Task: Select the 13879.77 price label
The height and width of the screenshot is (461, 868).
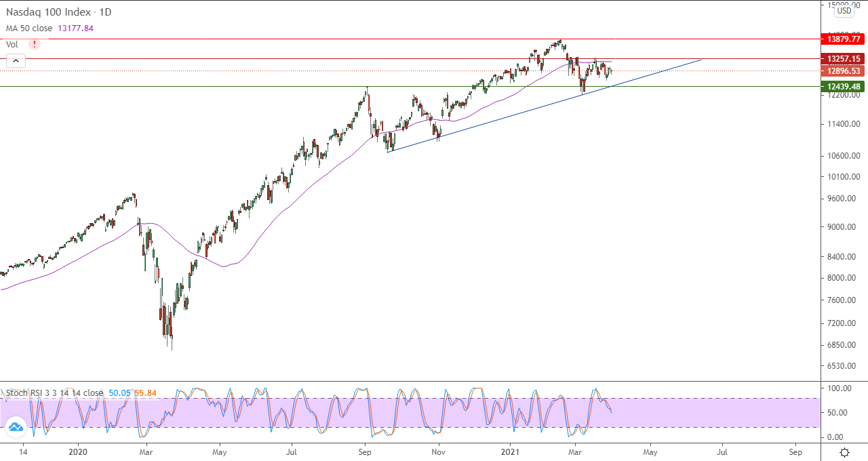Action: point(844,39)
